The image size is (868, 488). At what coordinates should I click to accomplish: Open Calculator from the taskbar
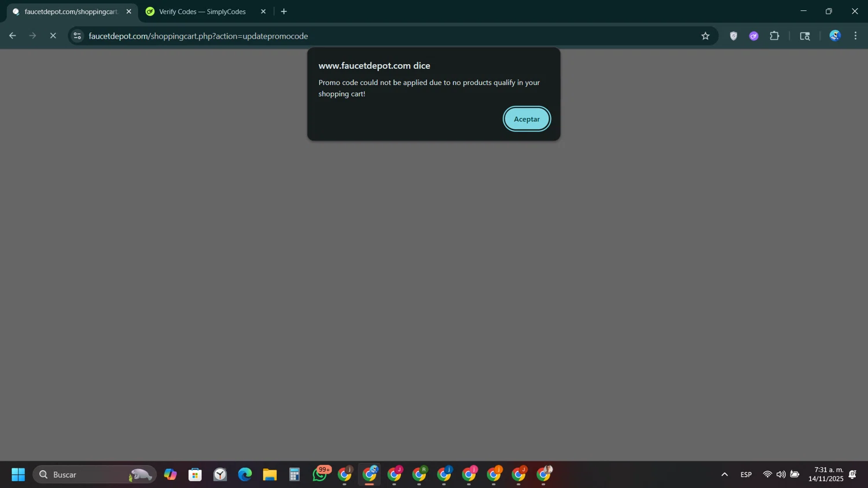point(295,475)
